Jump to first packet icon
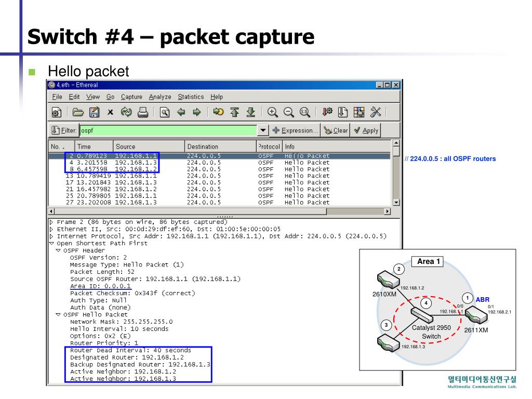The image size is (532, 399). coord(234,112)
